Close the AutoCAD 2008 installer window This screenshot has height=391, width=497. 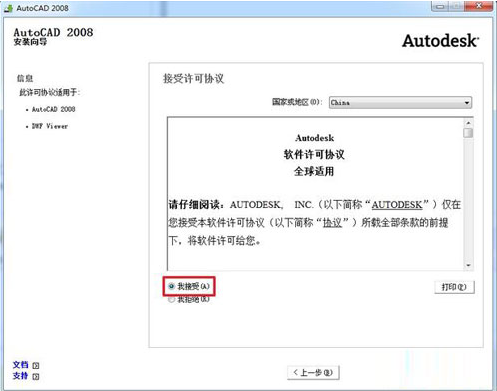tap(479, 6)
